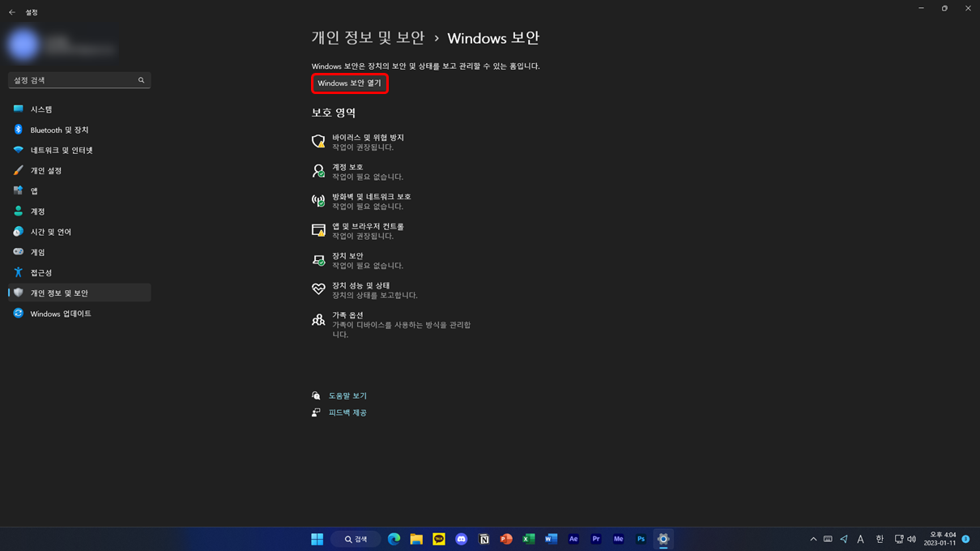Open PowerPoint from taskbar
The height and width of the screenshot is (551, 980).
(506, 539)
